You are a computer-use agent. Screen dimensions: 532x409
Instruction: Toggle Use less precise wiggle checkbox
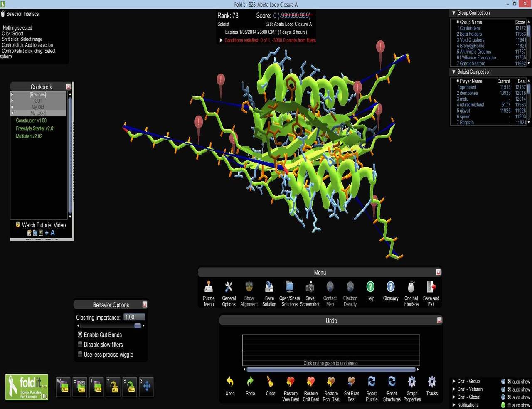80,355
